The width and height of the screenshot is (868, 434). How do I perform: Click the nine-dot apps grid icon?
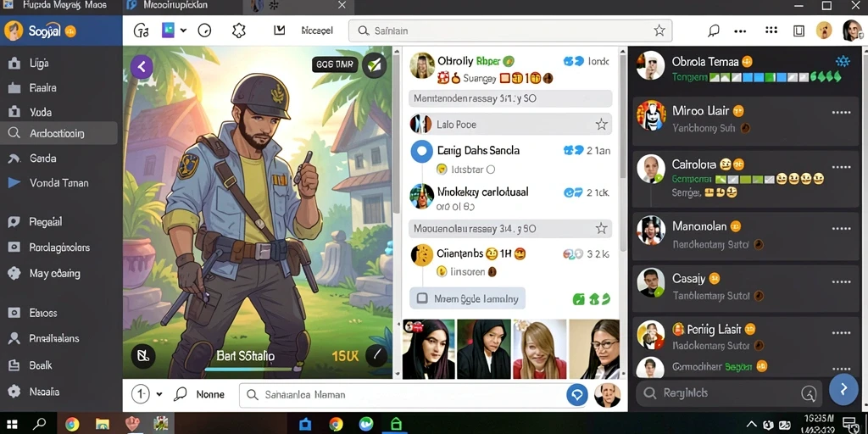point(771,31)
